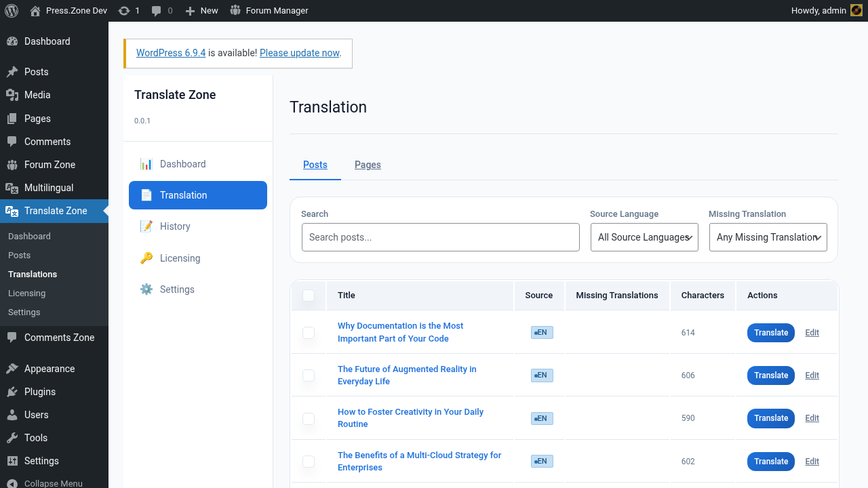Switch to the Pages tab
The image size is (868, 488).
click(x=368, y=165)
